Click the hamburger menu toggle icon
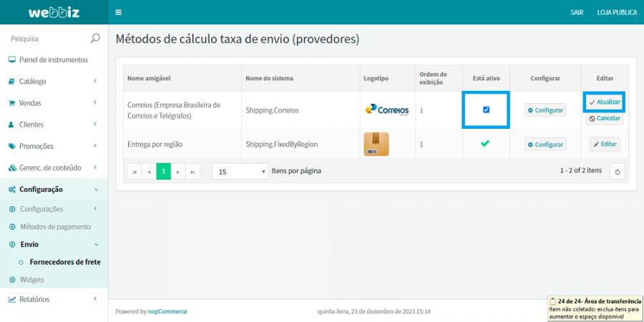The image size is (644, 322). click(118, 12)
